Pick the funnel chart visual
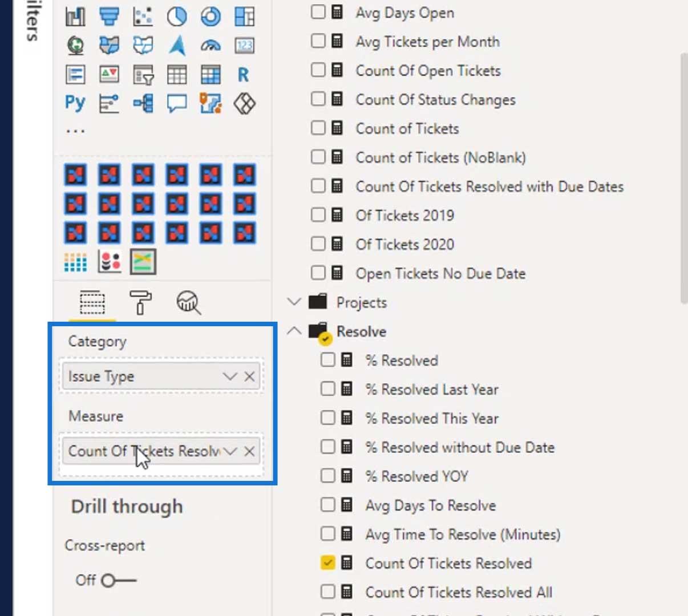This screenshot has height=616, width=688. coord(109,17)
